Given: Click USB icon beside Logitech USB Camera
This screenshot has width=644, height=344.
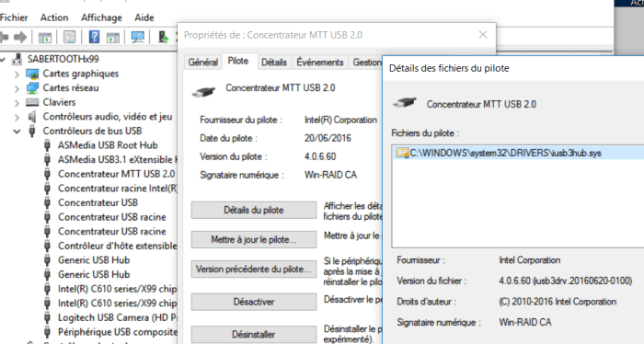Looking at the screenshot, I should (x=47, y=317).
